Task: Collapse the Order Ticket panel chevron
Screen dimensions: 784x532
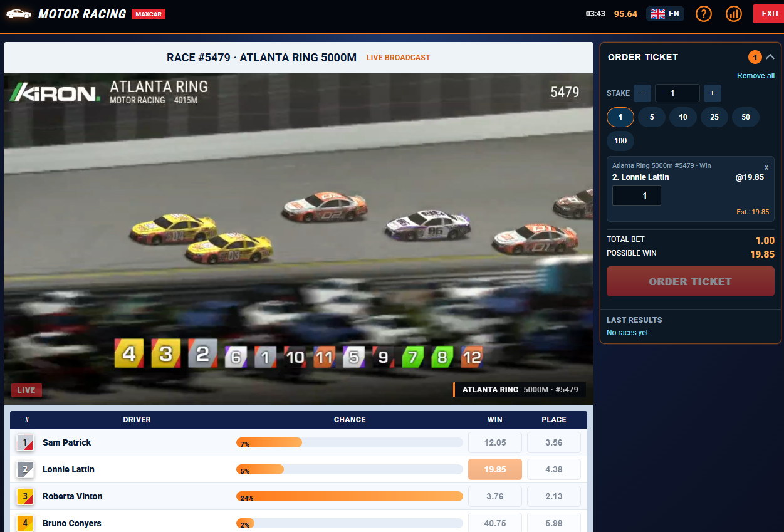Action: tap(770, 57)
